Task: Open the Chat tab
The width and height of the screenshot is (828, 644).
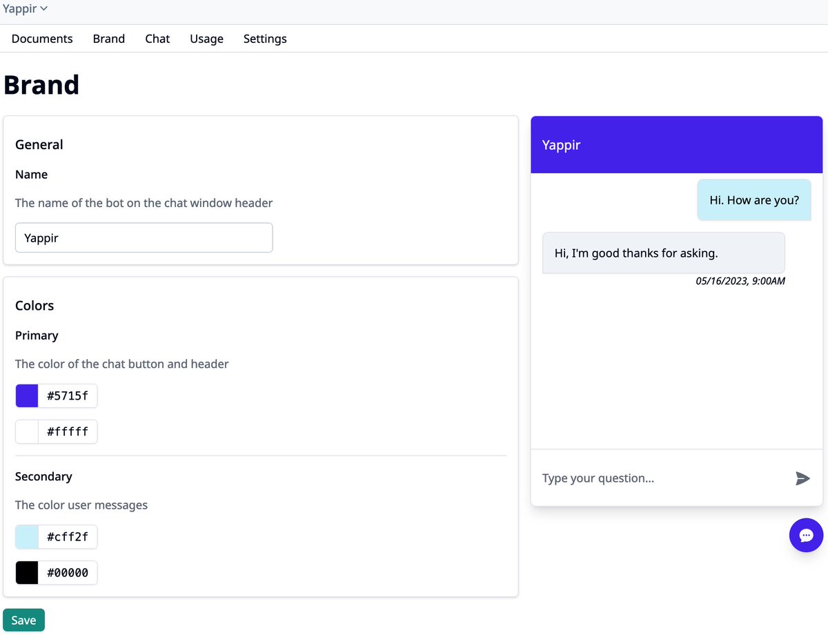Action: click(157, 39)
